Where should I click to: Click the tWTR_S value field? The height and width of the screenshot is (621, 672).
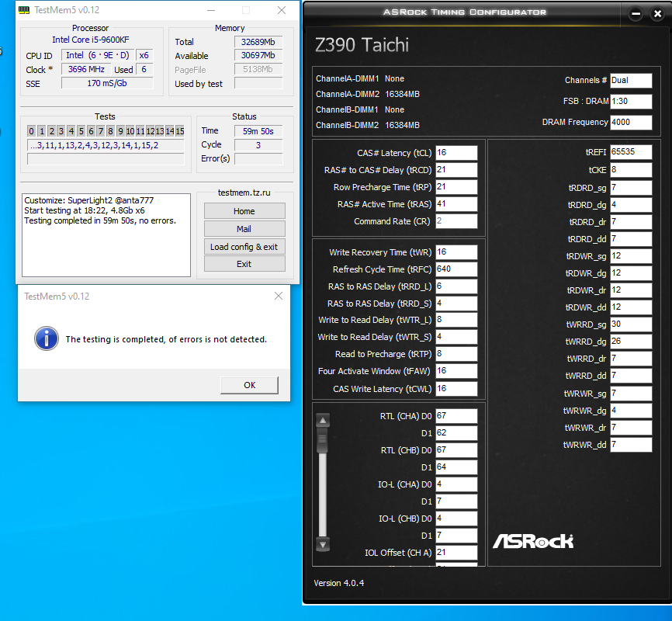456,337
